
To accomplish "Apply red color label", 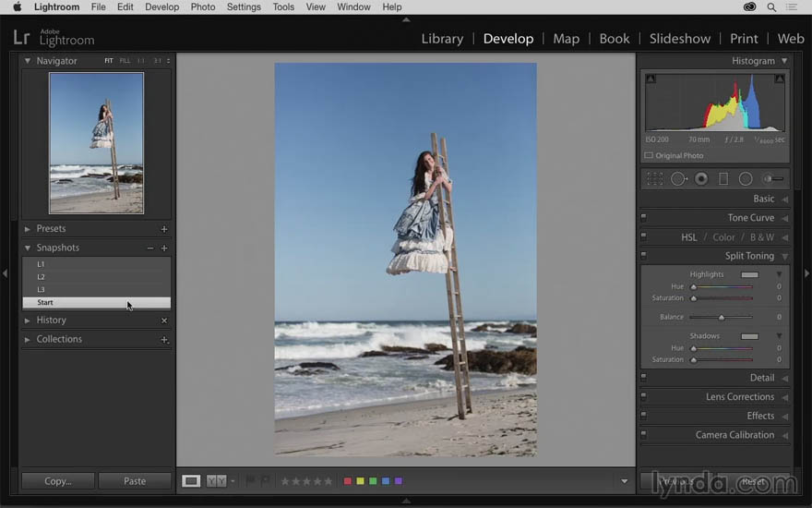I will click(348, 481).
